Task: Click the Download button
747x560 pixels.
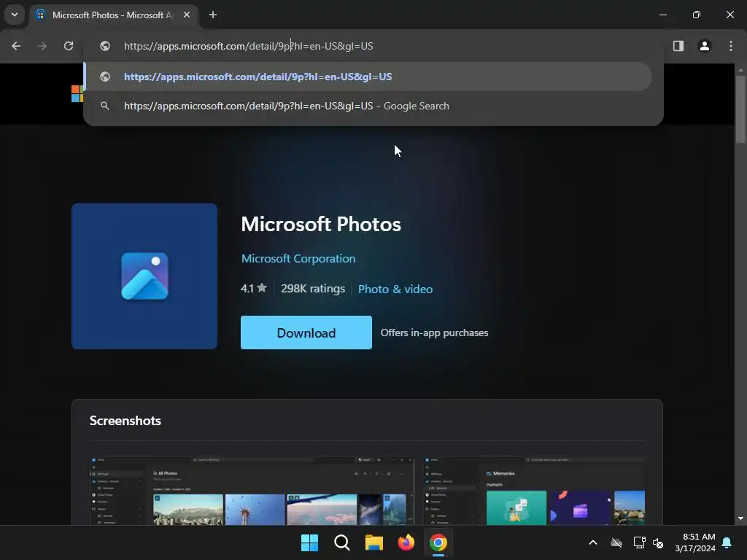Action: (306, 332)
